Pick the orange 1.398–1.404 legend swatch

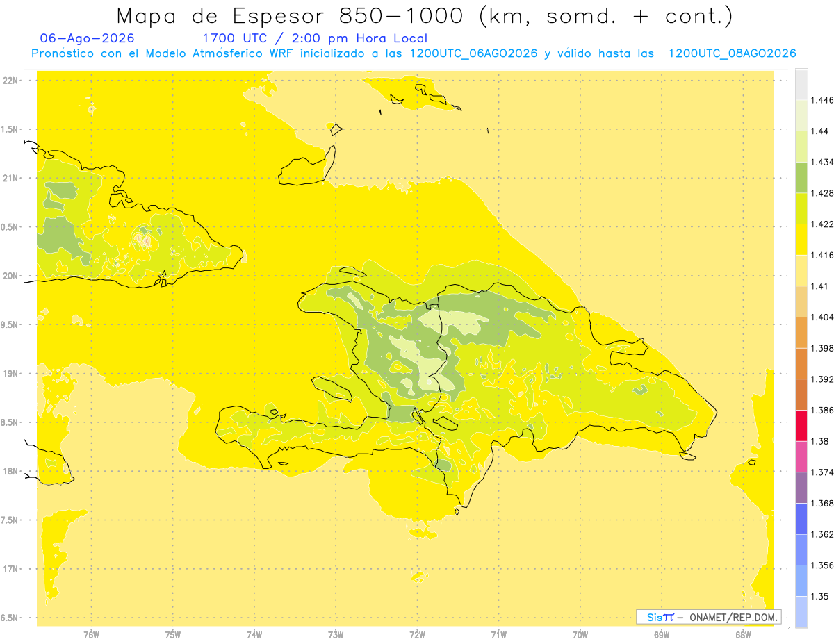click(x=801, y=332)
